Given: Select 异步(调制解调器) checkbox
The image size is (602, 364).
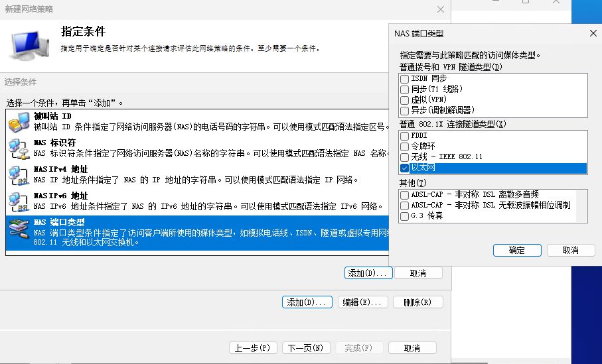Looking at the screenshot, I should click(405, 111).
